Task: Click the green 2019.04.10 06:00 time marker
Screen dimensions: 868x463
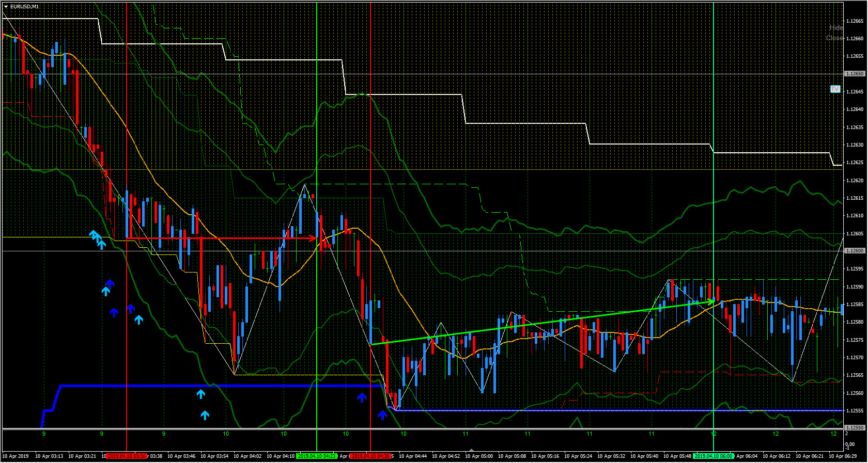Action: 714,456
